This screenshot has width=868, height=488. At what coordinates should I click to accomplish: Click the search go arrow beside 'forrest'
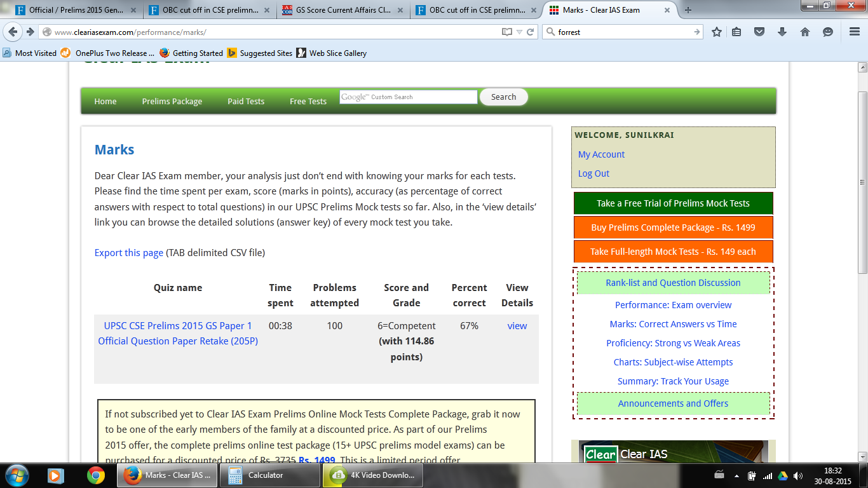696,32
